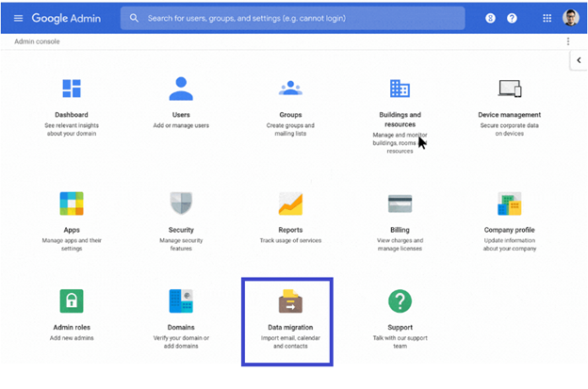The image size is (588, 389).
Task: Open the Admin roles lock icon
Action: click(72, 300)
